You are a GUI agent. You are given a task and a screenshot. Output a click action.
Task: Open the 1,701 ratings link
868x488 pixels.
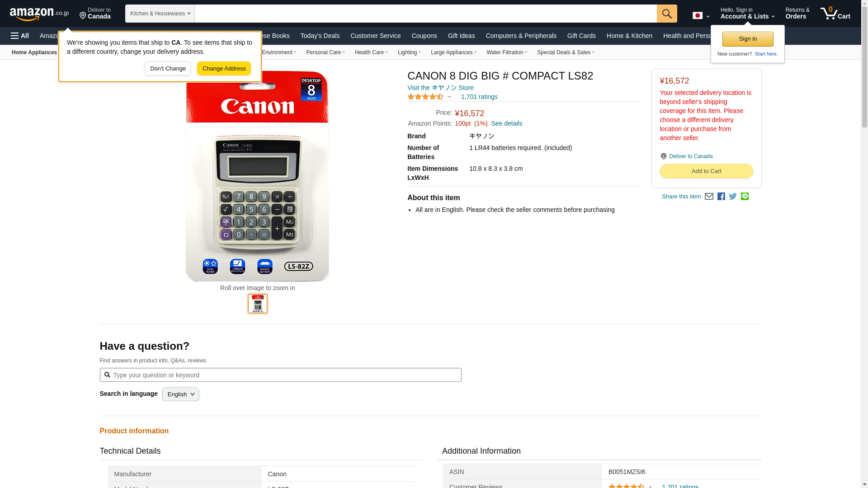click(x=479, y=97)
